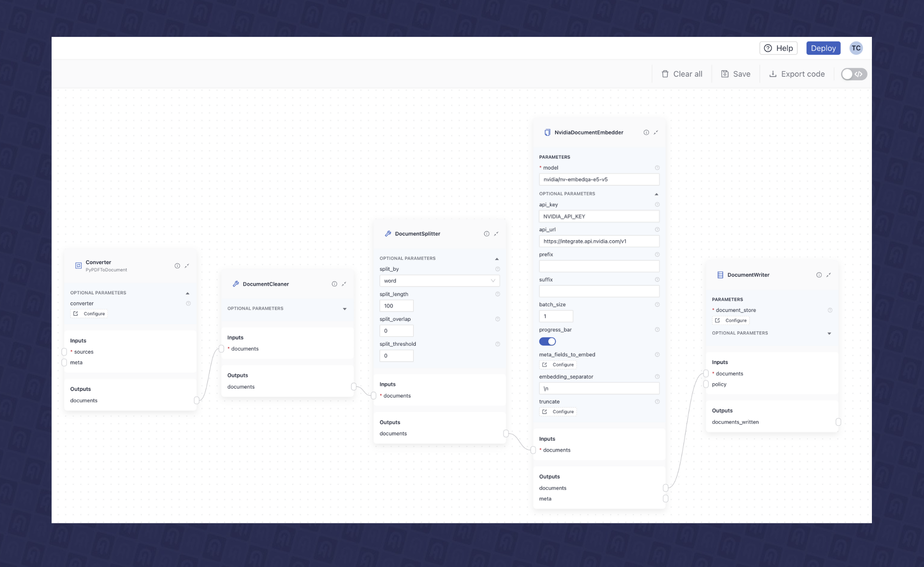Open the split_by dropdown showing word

439,281
